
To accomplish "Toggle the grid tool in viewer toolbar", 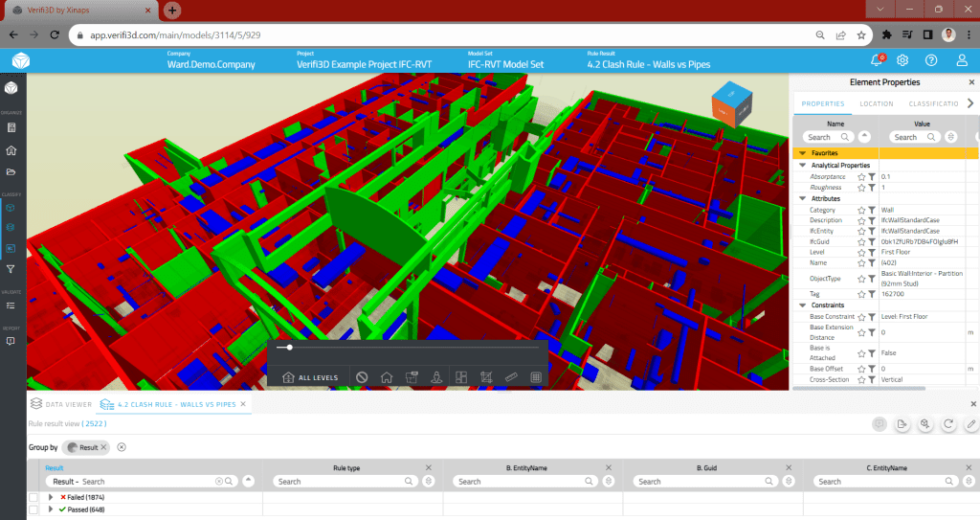I will tap(536, 377).
